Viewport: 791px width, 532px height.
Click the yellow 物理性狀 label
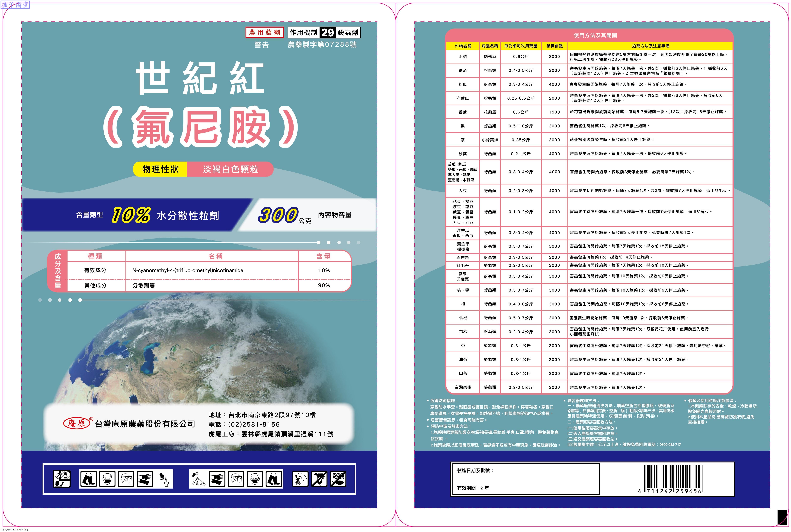(160, 169)
